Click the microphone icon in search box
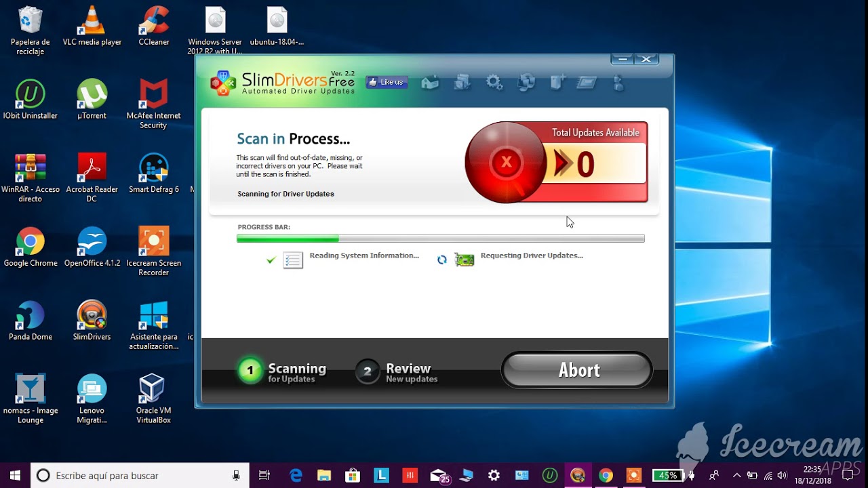The height and width of the screenshot is (488, 868). pyautogui.click(x=236, y=475)
